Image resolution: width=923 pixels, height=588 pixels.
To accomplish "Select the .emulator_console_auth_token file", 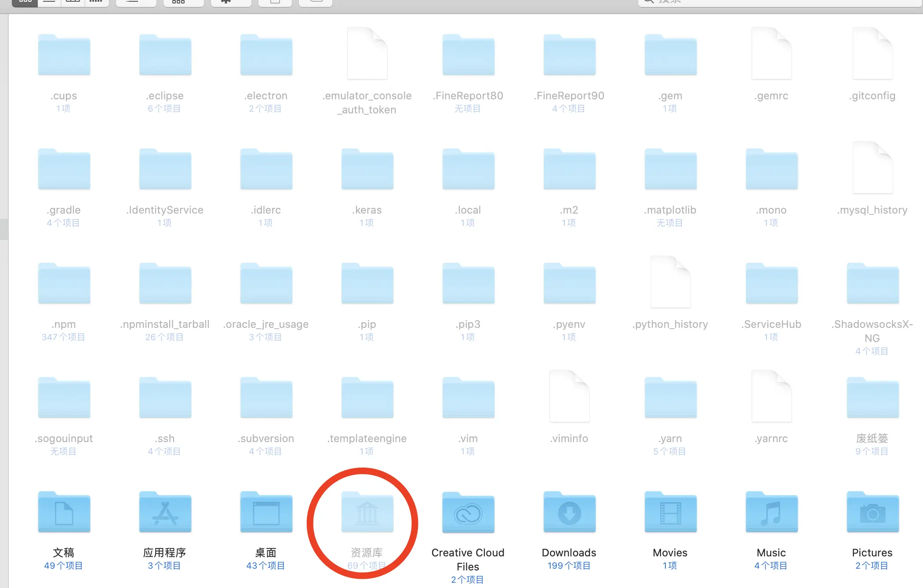I will point(367,54).
